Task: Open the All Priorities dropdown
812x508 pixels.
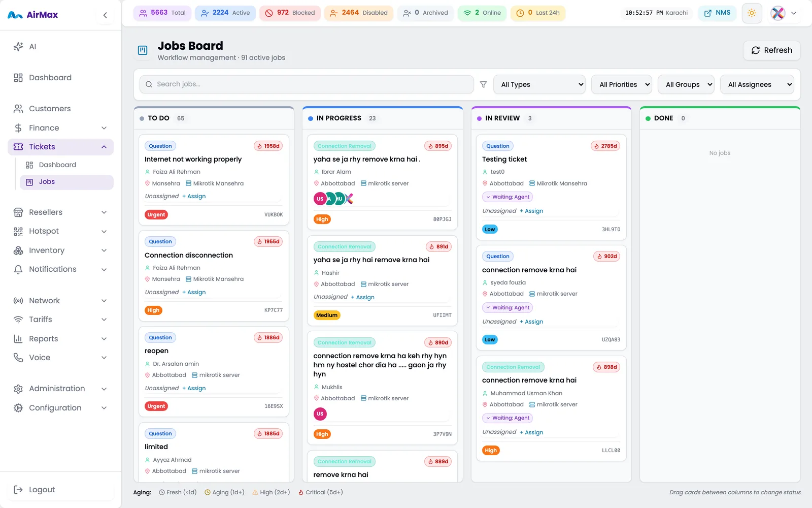Action: (622, 84)
